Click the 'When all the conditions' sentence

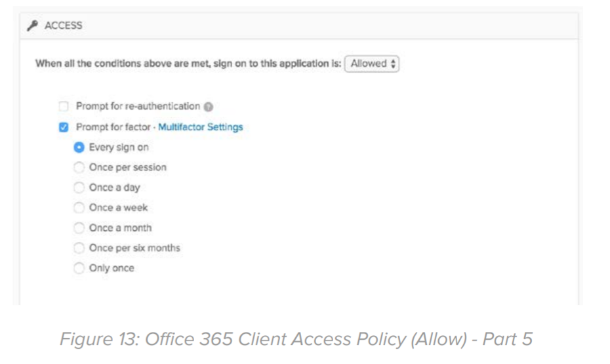[x=188, y=64]
